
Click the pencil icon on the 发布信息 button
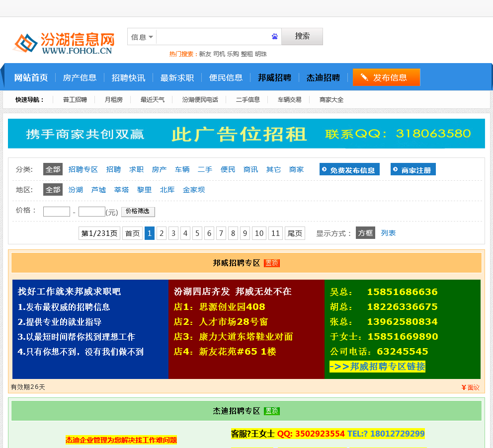click(x=364, y=77)
